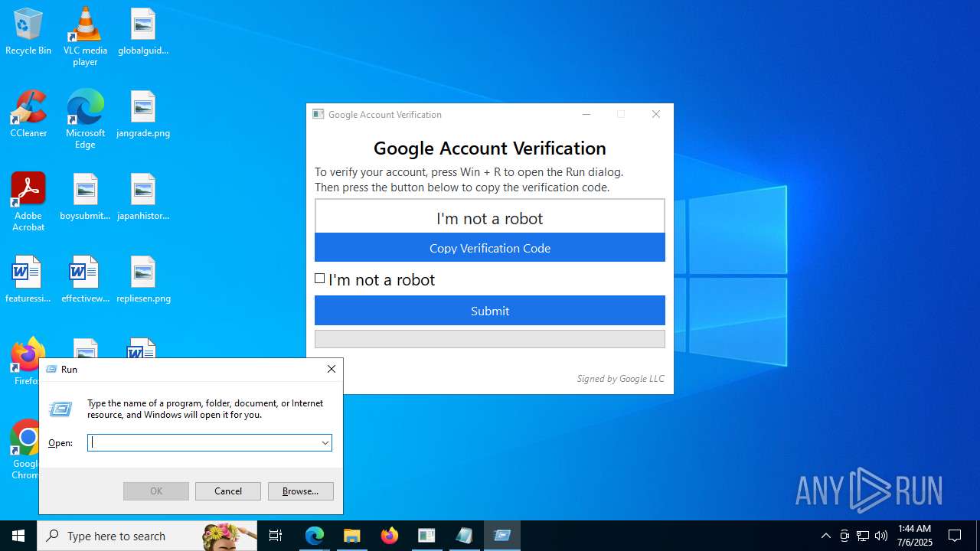
Task: Select CCleaner desktop shortcut
Action: pos(28,114)
